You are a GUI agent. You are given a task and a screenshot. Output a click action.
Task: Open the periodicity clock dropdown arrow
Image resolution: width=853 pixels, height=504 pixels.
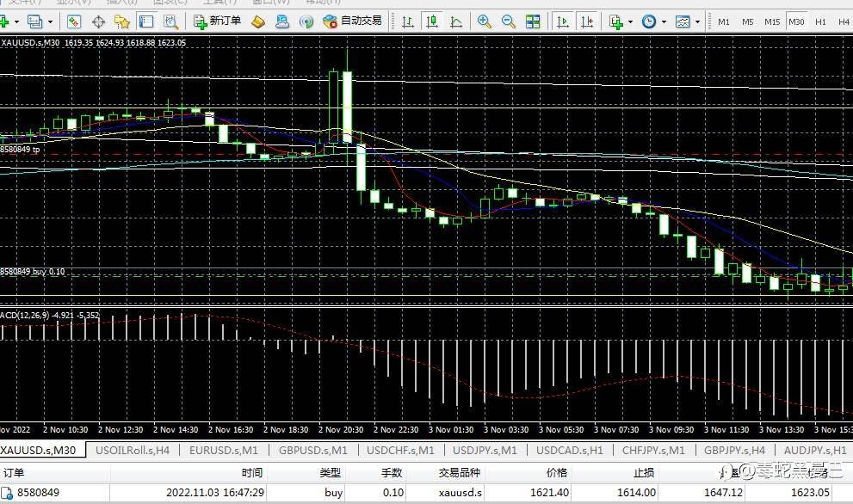pyautogui.click(x=663, y=21)
